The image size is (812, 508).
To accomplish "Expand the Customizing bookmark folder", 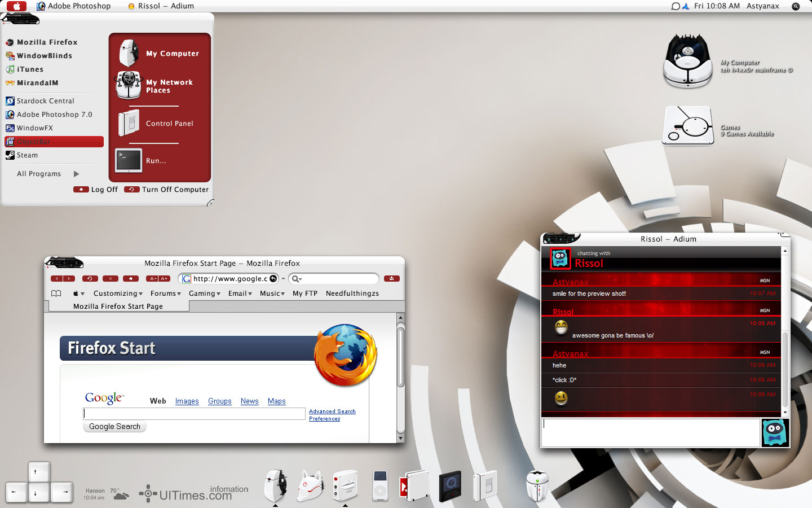I will tap(118, 294).
